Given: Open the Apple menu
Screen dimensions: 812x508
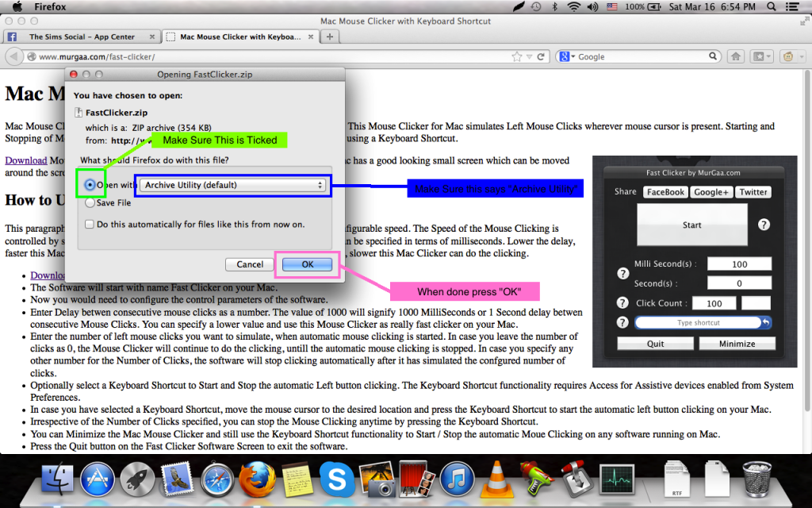Looking at the screenshot, I should [x=17, y=6].
